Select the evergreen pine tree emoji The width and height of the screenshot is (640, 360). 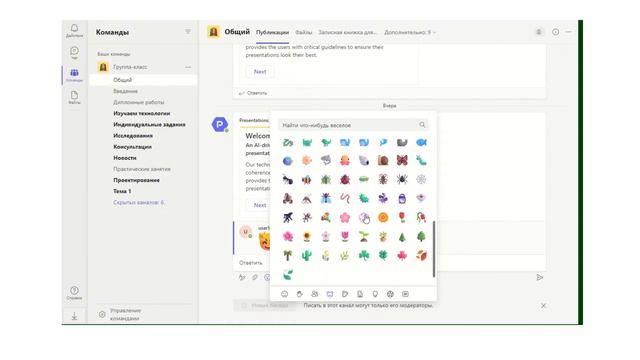(402, 236)
